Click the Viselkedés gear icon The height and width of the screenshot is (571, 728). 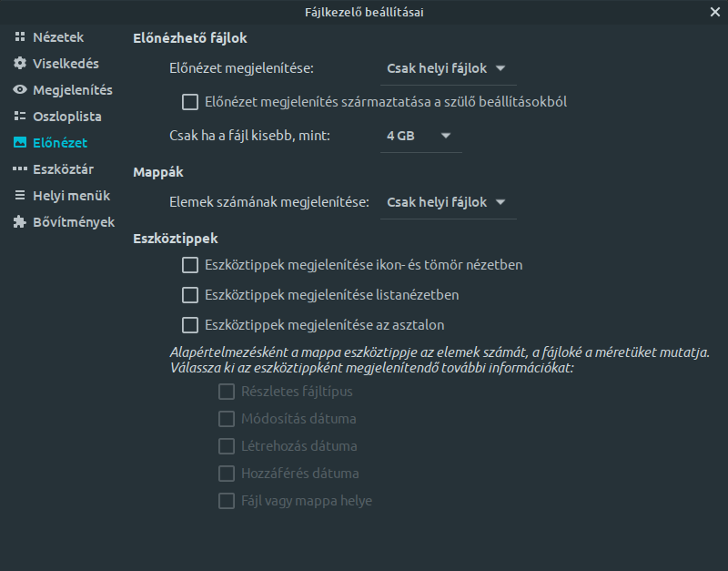(x=19, y=63)
